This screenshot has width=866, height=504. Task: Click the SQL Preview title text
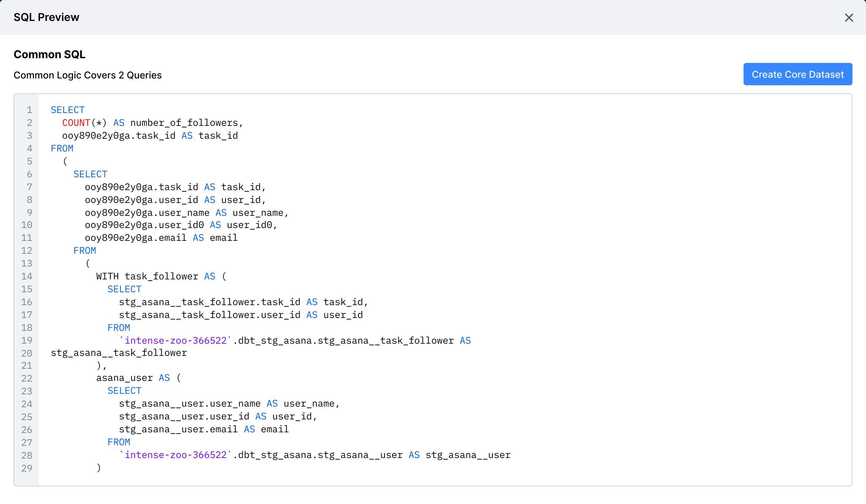pos(46,17)
